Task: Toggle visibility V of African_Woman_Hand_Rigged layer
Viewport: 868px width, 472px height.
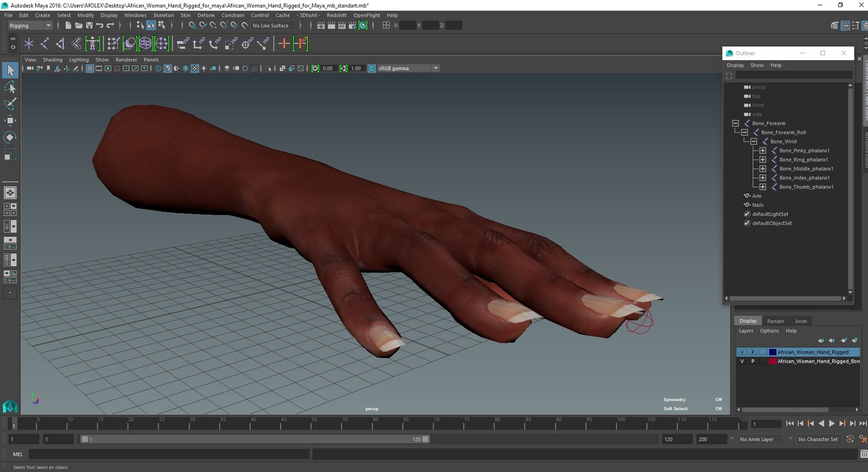Action: pyautogui.click(x=742, y=352)
